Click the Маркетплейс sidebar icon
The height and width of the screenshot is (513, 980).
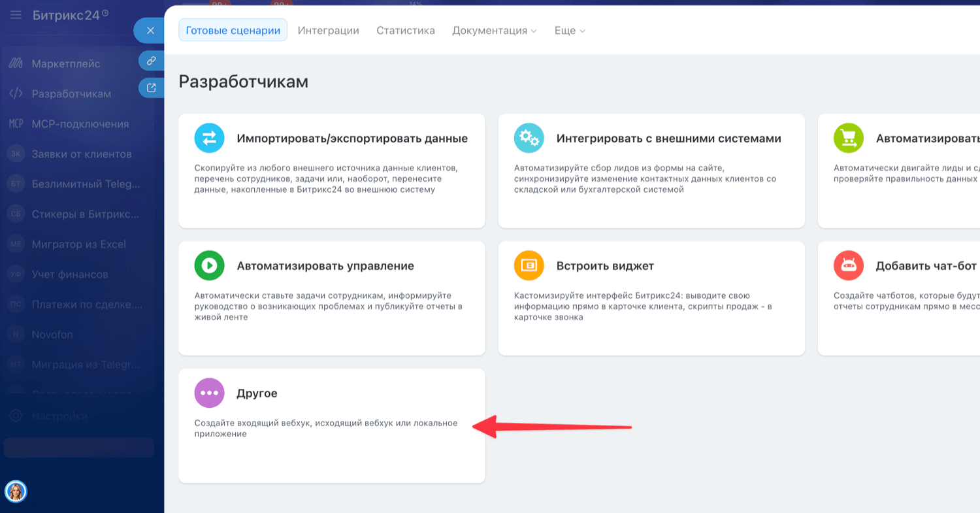[x=16, y=63]
